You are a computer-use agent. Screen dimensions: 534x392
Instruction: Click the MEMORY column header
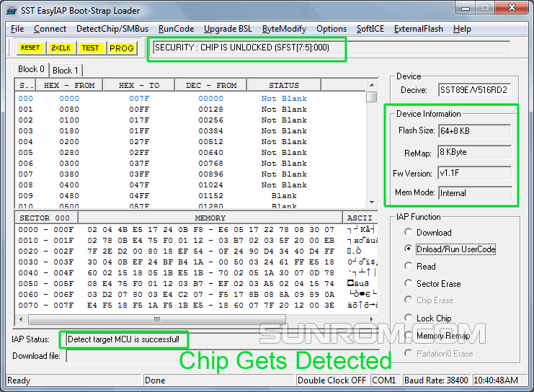pos(210,218)
